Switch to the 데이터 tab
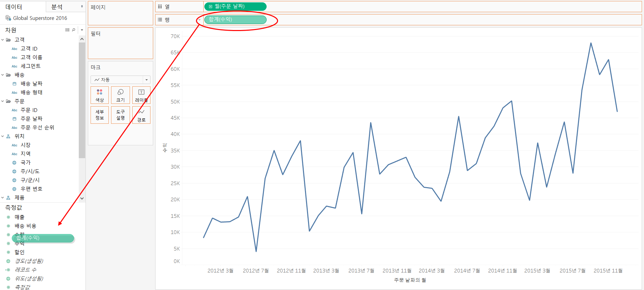The image size is (644, 290). [14, 7]
